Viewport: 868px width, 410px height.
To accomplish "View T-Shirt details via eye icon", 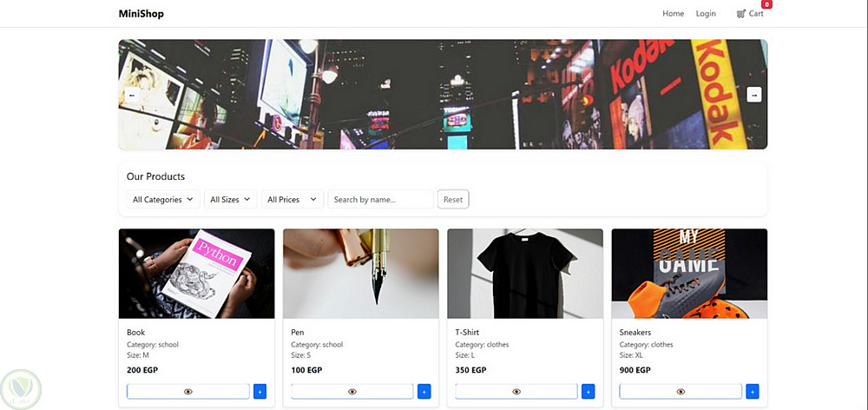I will 516,391.
